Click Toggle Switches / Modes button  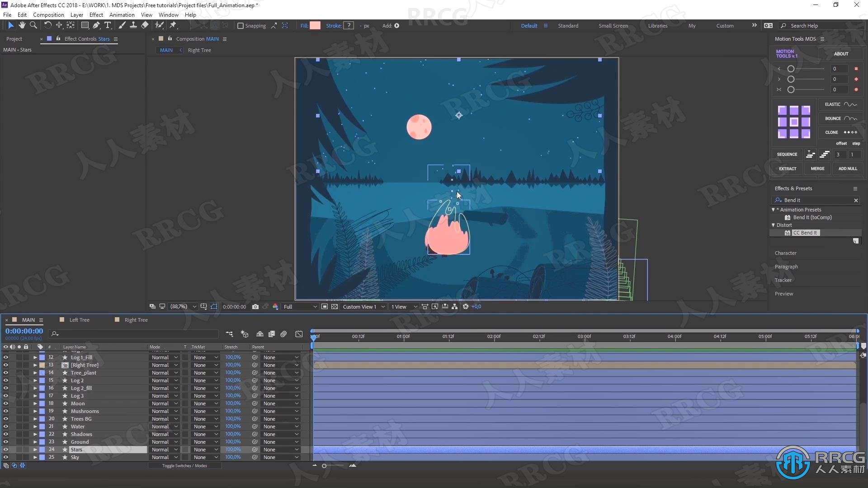click(184, 466)
